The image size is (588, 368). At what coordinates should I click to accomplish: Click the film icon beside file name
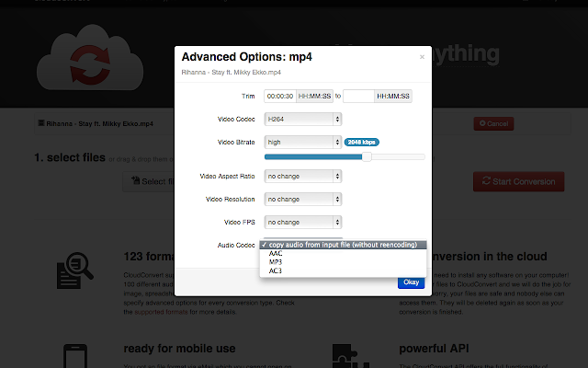[41, 123]
